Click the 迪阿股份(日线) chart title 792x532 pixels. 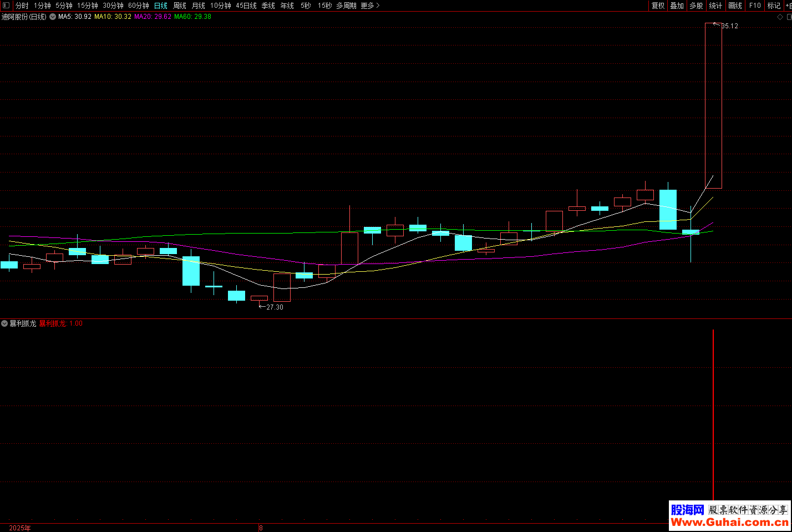(x=24, y=17)
